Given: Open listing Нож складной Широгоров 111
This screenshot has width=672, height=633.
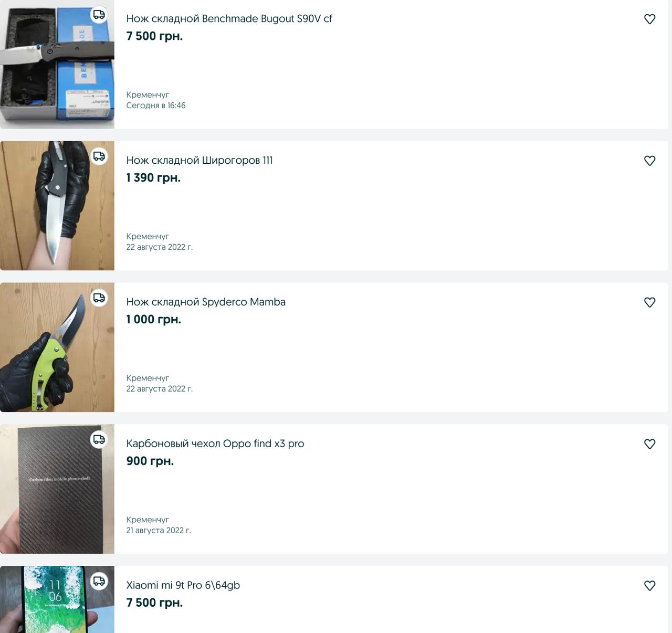Looking at the screenshot, I should point(199,161).
